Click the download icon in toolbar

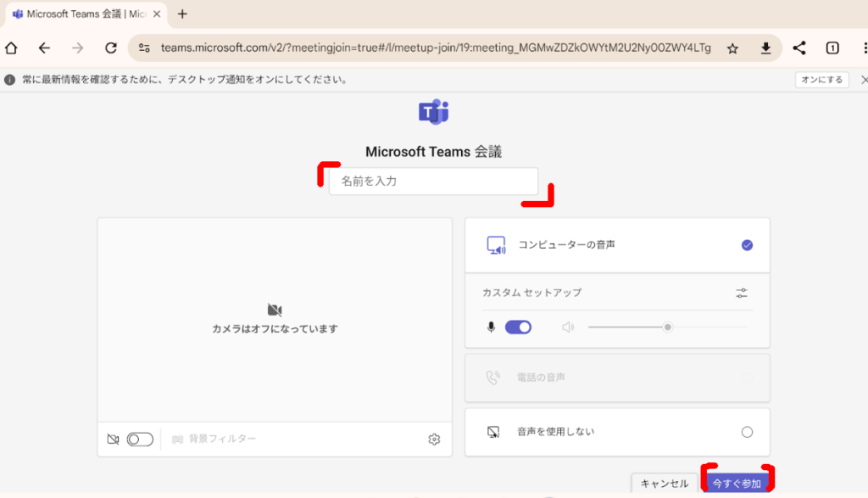[x=765, y=48]
